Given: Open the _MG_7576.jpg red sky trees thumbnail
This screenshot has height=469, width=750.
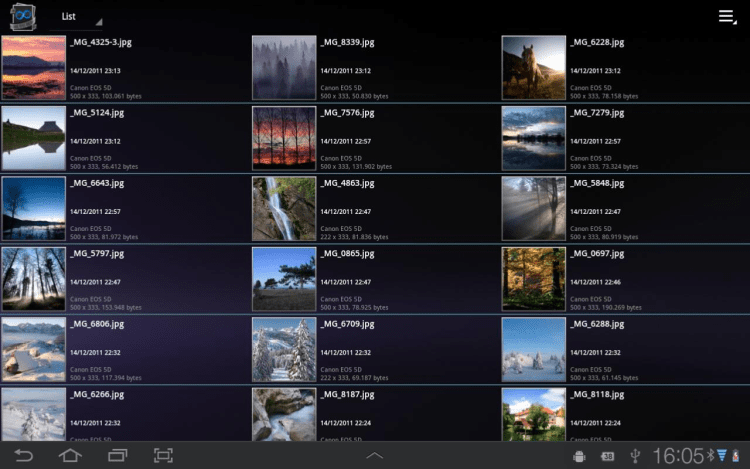Looking at the screenshot, I should click(284, 138).
